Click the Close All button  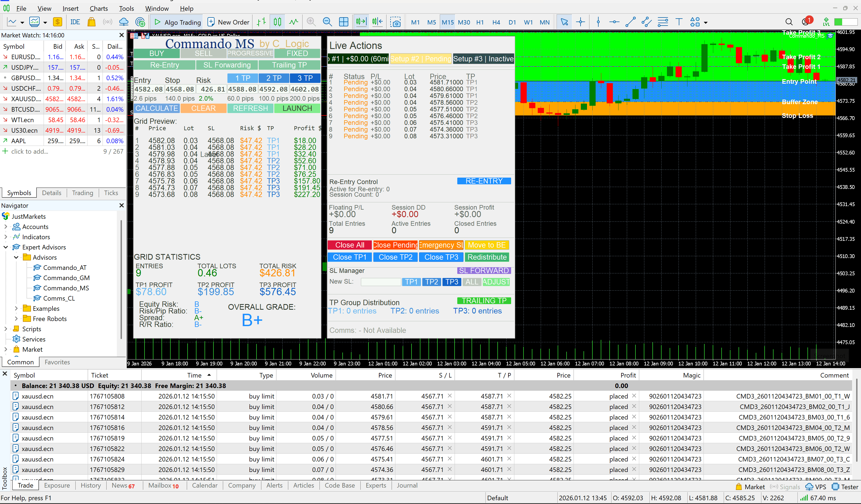click(350, 245)
